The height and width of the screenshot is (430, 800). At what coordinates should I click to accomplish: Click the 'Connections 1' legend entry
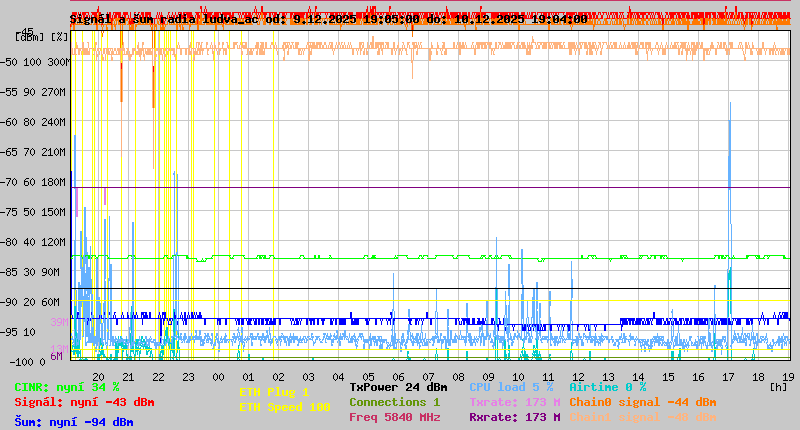(x=394, y=402)
